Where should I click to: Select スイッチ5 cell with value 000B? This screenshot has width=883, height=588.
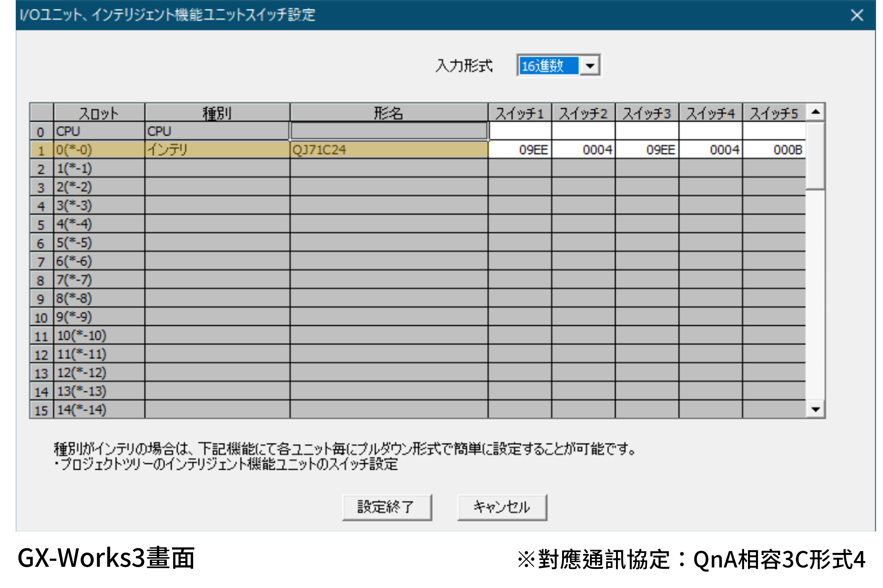[x=774, y=150]
